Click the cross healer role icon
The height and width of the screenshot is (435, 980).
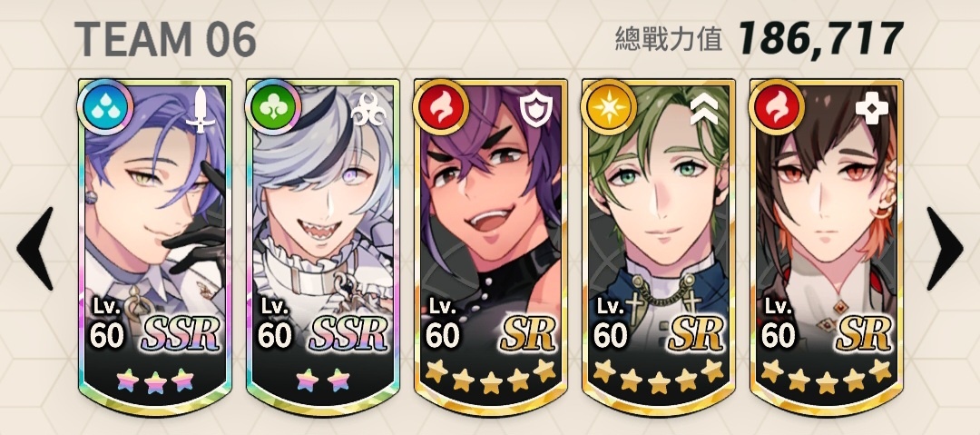(870, 109)
